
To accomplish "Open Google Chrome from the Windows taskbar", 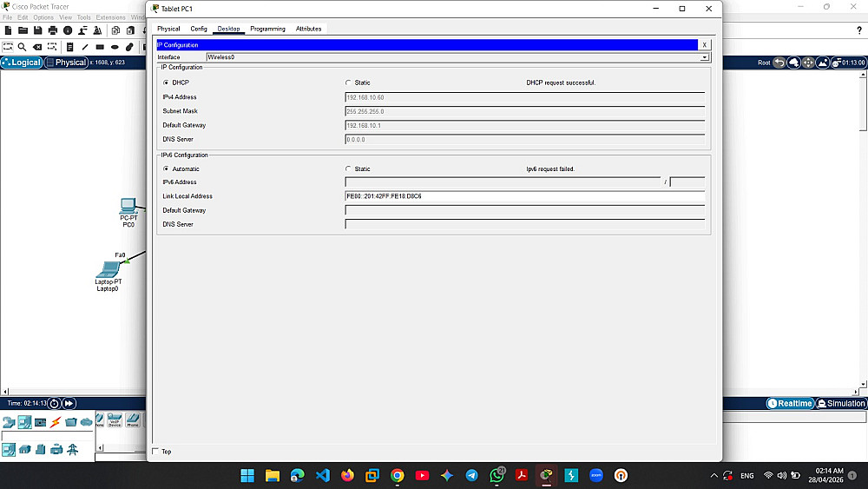I will [397, 475].
